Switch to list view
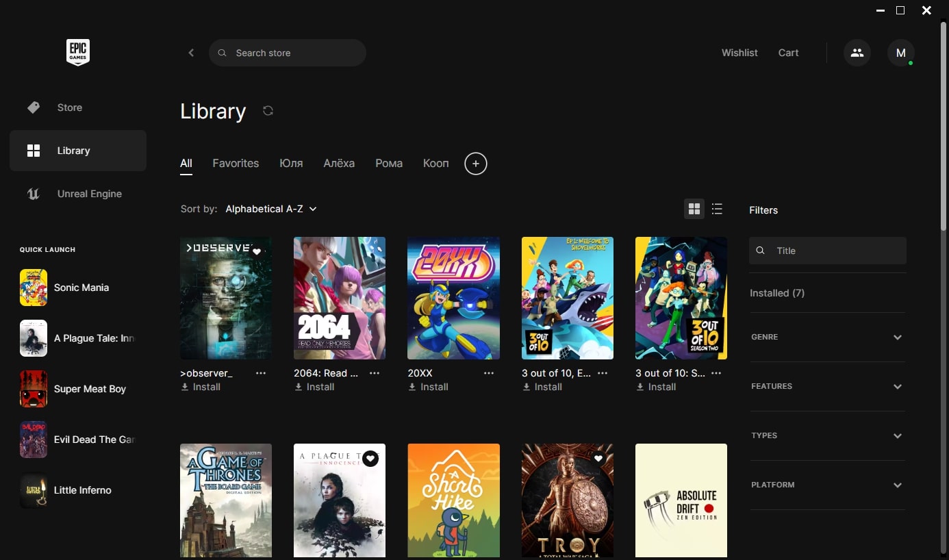 pos(717,209)
